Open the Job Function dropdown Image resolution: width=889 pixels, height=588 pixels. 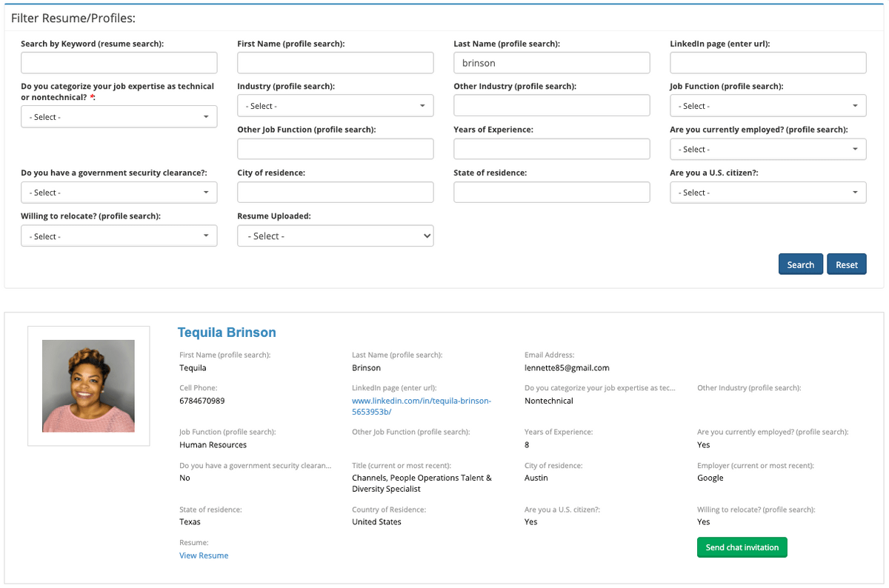(768, 106)
